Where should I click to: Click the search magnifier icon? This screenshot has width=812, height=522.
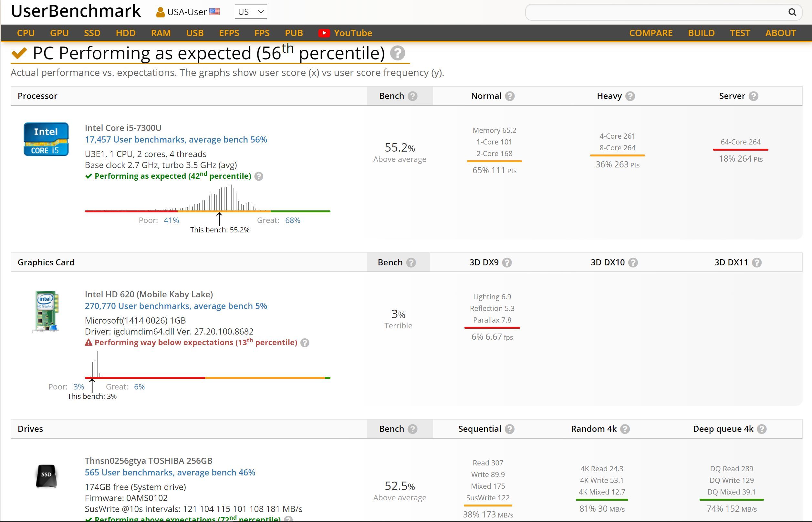[792, 12]
